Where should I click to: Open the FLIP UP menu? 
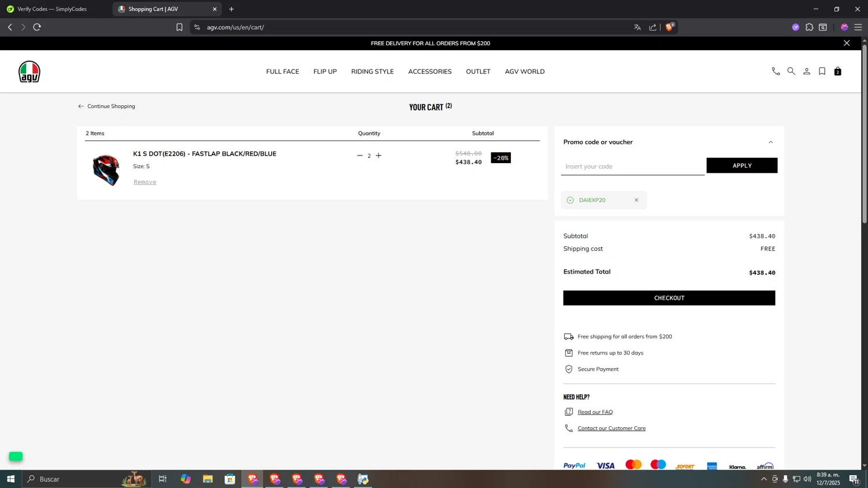[x=325, y=72]
